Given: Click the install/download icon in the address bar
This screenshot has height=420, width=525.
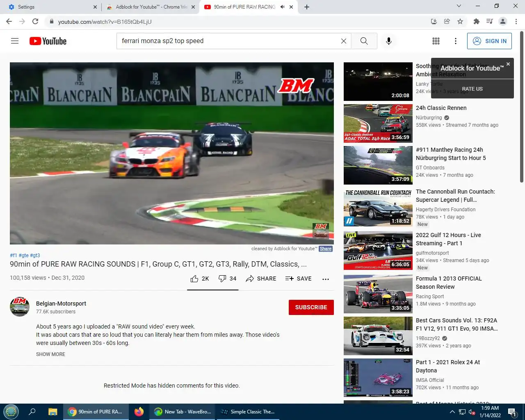Looking at the screenshot, I should point(434,21).
